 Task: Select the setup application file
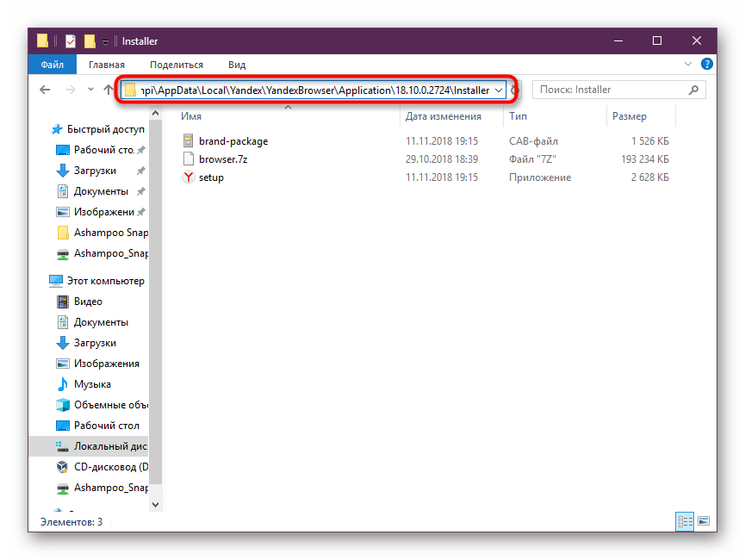(x=211, y=177)
